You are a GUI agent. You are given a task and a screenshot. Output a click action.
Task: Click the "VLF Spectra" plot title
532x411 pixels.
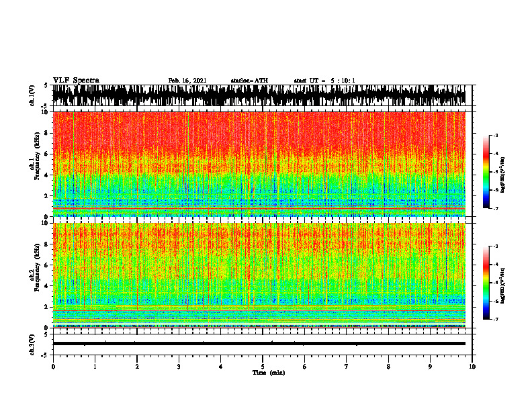[76, 81]
